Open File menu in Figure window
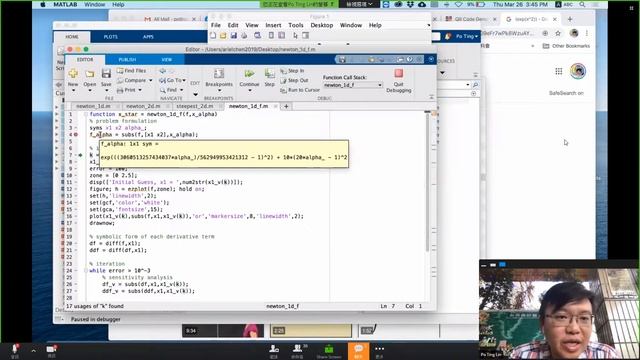This screenshot has height=360, width=640. click(x=216, y=25)
